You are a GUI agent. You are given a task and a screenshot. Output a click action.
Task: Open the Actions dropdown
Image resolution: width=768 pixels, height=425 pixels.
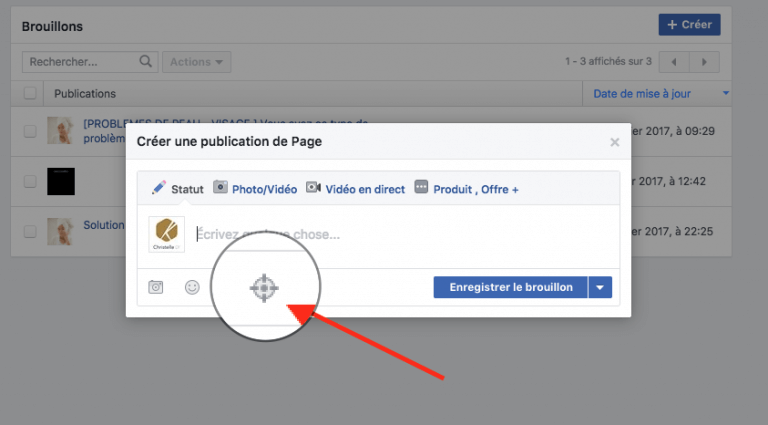pos(196,62)
